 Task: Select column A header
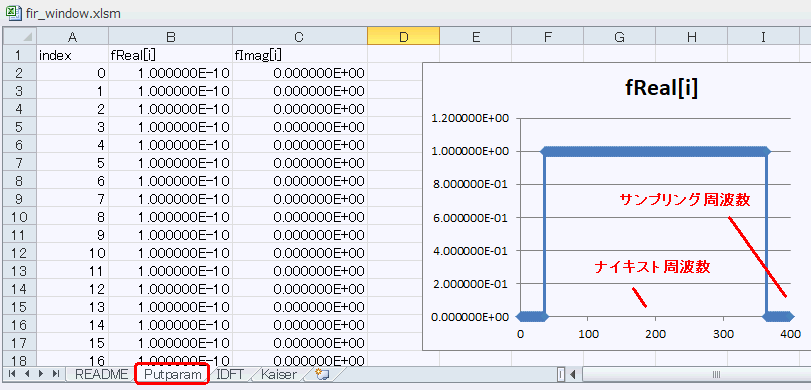[x=72, y=36]
